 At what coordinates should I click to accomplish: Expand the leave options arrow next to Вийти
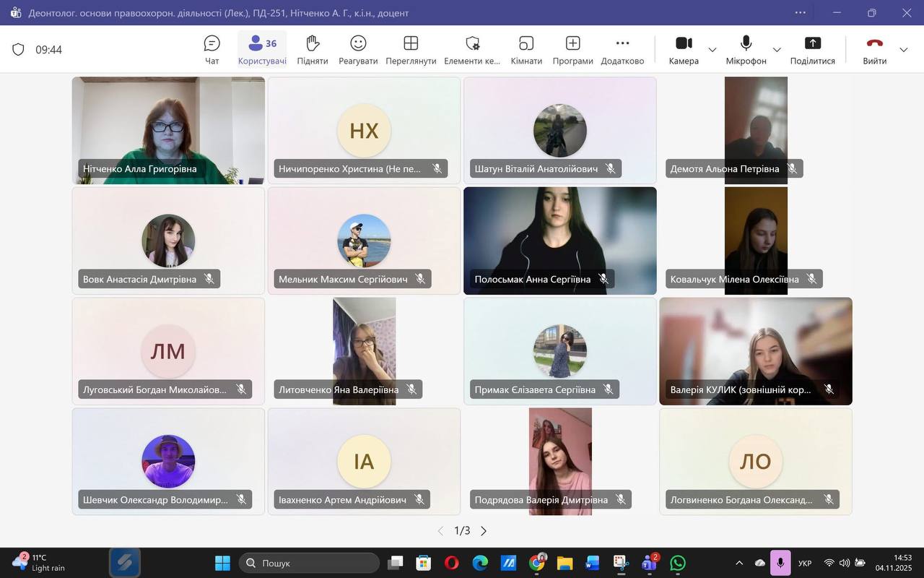904,50
